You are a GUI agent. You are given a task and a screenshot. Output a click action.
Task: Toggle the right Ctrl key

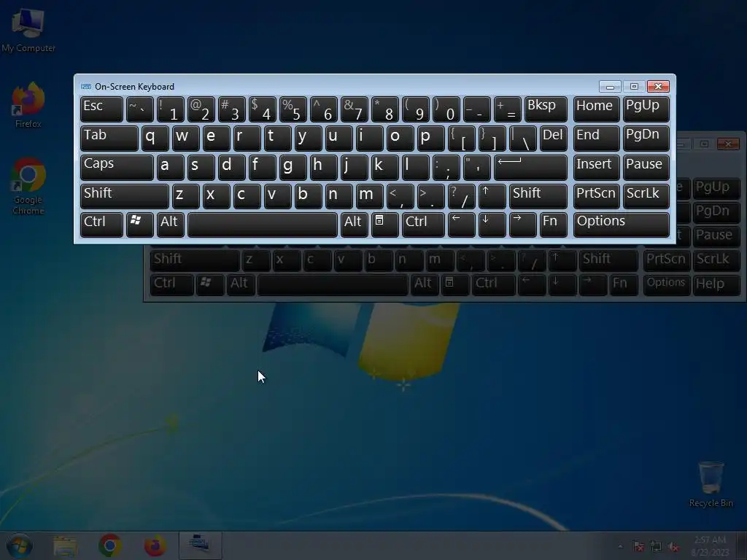point(423,225)
